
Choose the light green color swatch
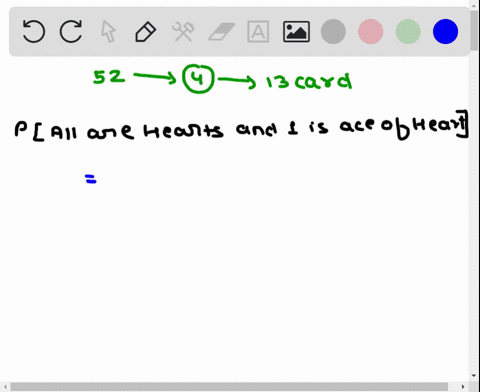pos(408,32)
